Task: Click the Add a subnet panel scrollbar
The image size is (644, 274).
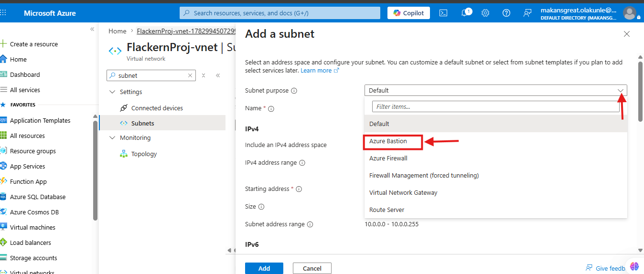Action: click(x=640, y=91)
